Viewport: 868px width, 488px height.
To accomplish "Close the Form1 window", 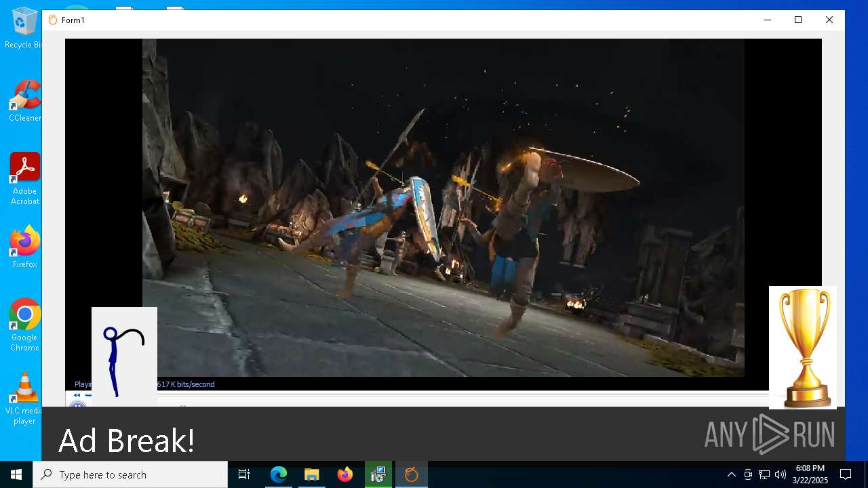I will click(829, 20).
